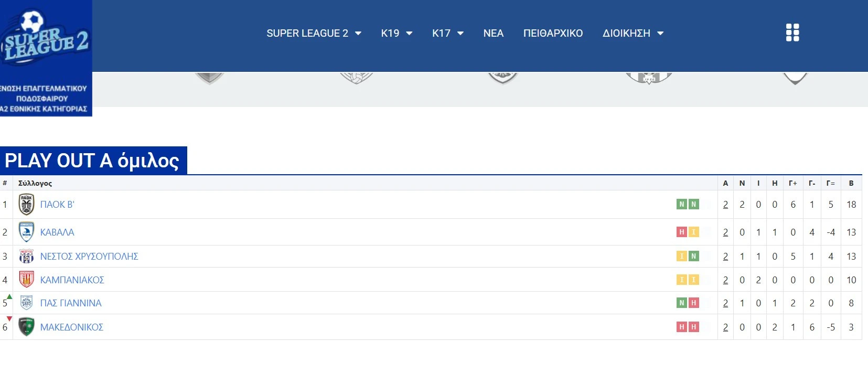The width and height of the screenshot is (868, 373).
Task: Open the grid apps menu icon
Action: 792,33
